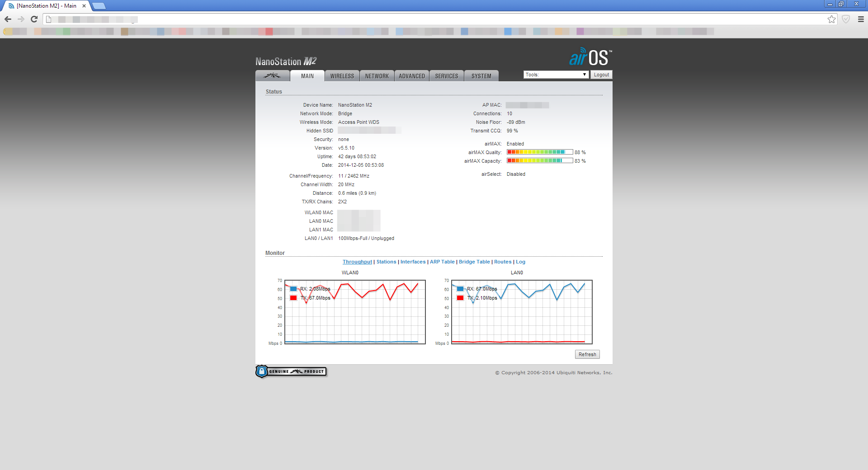View the ARP Table
Image resolution: width=868 pixels, height=470 pixels.
pos(442,262)
